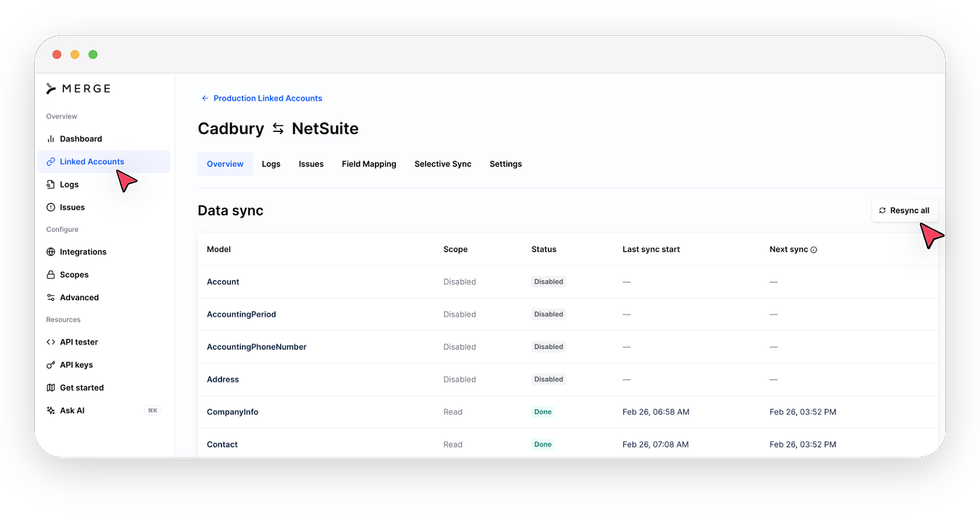This screenshot has width=980, height=515.
Task: Click the API keys key icon
Action: (50, 365)
